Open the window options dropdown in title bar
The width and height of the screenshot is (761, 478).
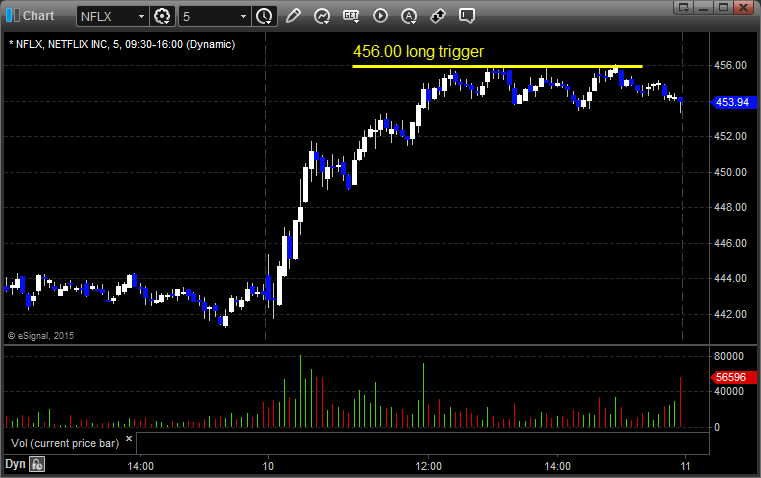point(683,7)
